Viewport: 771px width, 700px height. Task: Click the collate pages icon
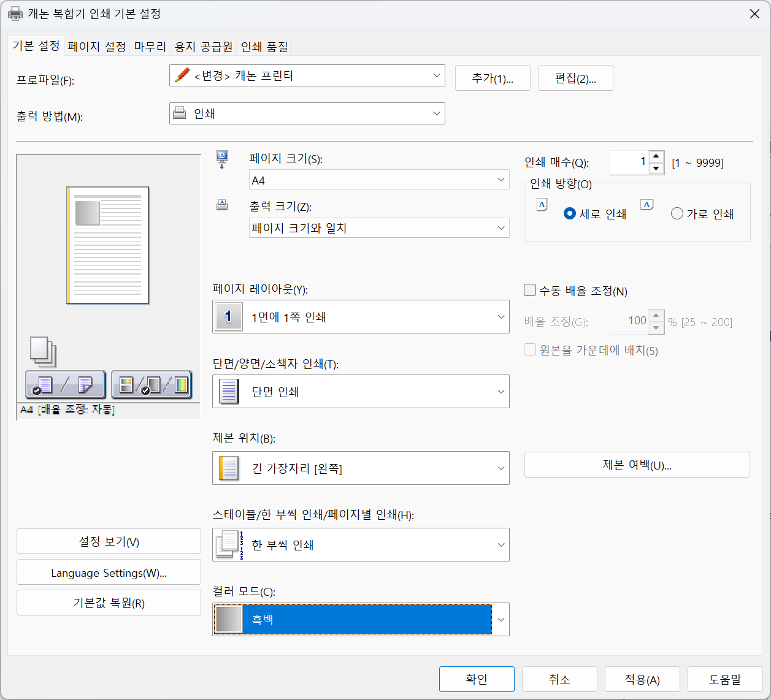coord(229,545)
